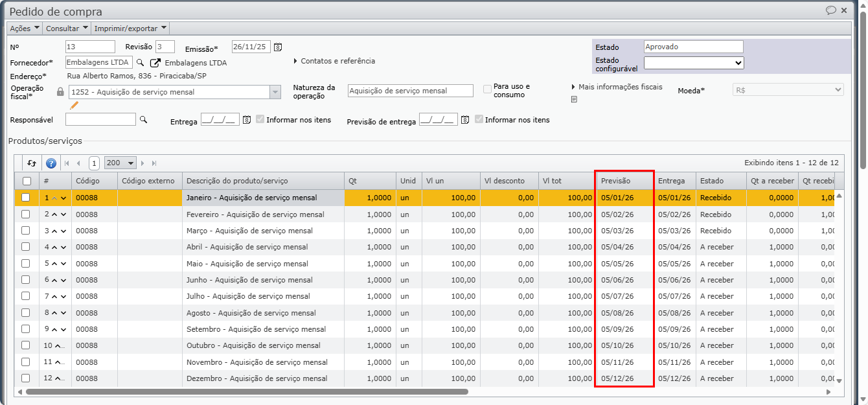
Task: Enable the Para uso e consumo checkbox
Action: (487, 89)
